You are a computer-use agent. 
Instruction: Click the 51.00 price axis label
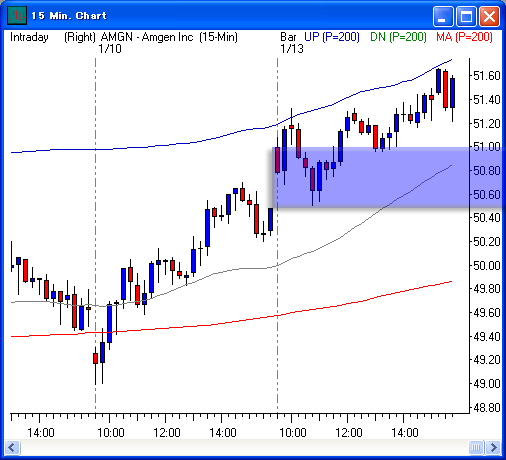[487, 147]
